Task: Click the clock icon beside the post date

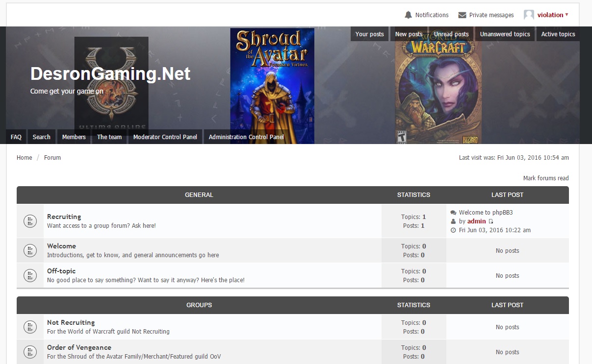Action: pyautogui.click(x=453, y=230)
